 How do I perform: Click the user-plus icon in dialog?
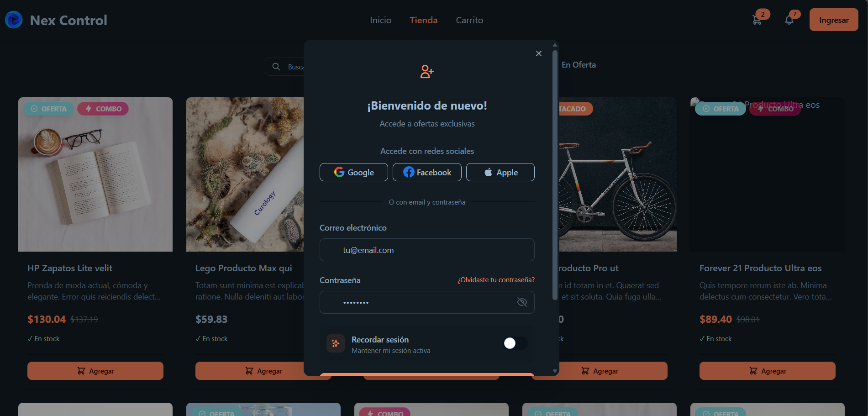point(427,72)
